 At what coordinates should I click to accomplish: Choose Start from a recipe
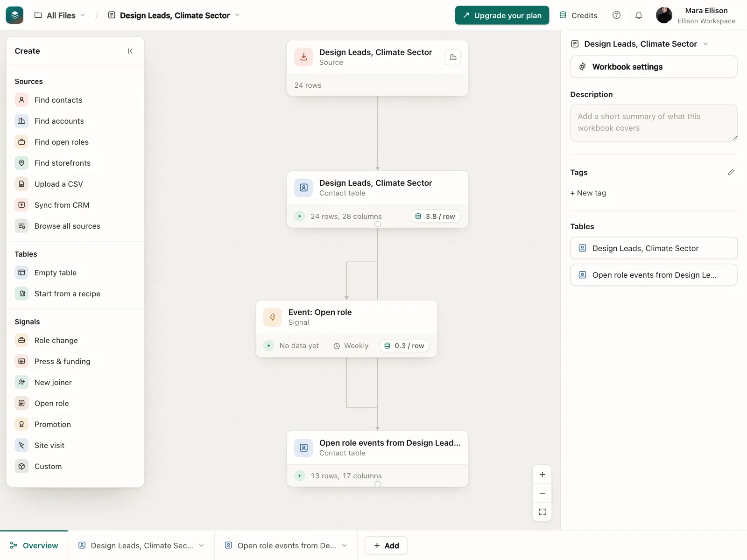click(75, 294)
